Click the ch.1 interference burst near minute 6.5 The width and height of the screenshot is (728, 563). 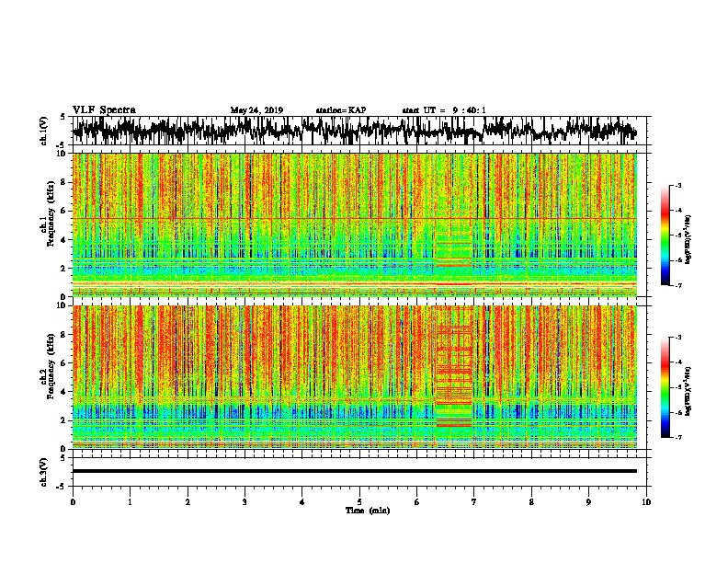click(453, 251)
